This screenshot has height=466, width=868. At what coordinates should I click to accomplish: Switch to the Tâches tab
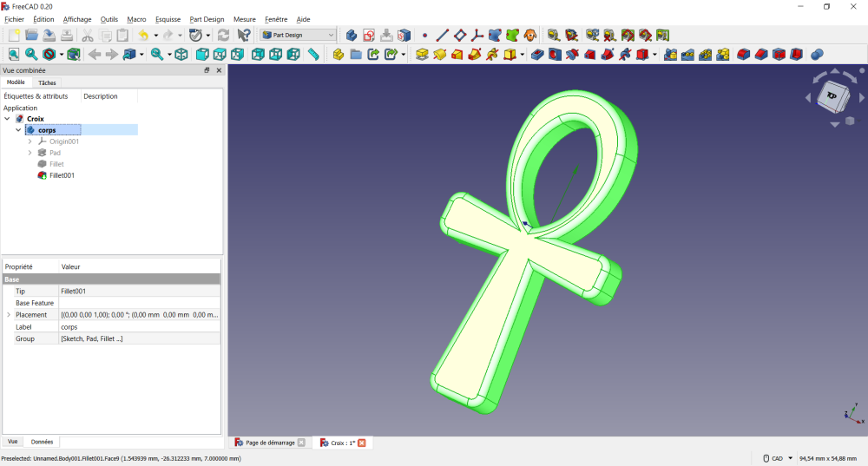47,82
